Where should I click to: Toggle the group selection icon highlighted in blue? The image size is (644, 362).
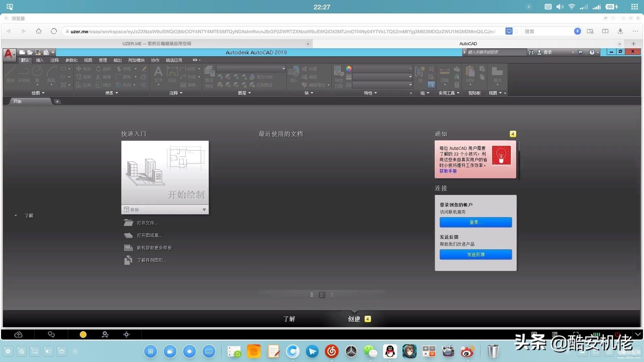point(431,85)
